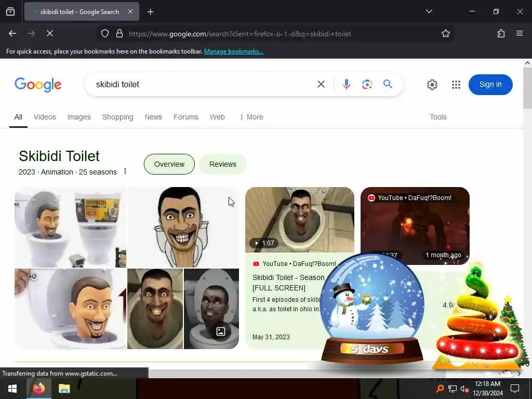Switch to Forums results tab

tap(186, 117)
